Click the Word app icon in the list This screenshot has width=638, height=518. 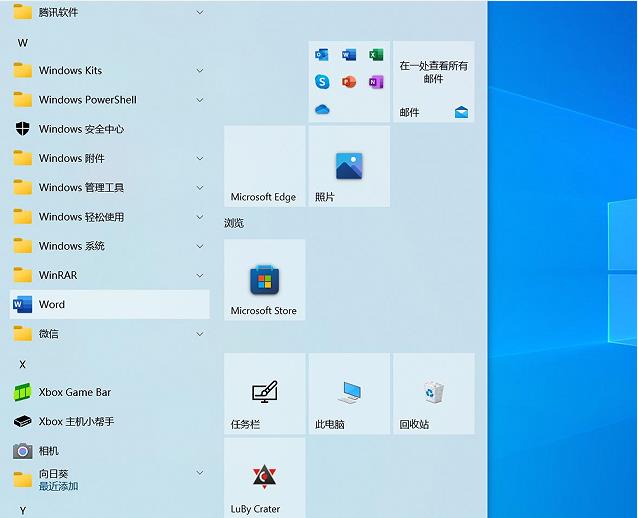22,304
